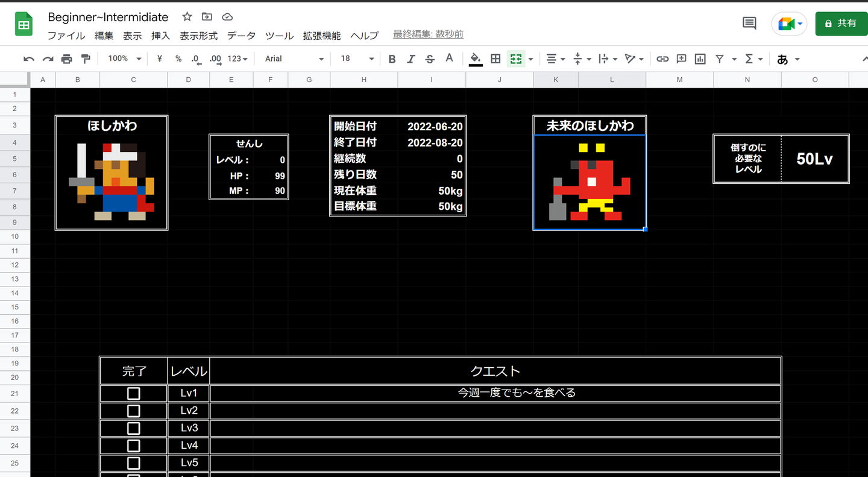Click the insert link icon
This screenshot has height=477, width=868.
click(662, 58)
